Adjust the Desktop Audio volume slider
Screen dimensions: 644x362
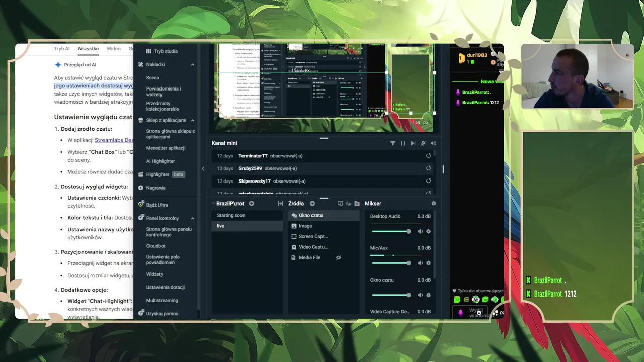tap(391, 231)
